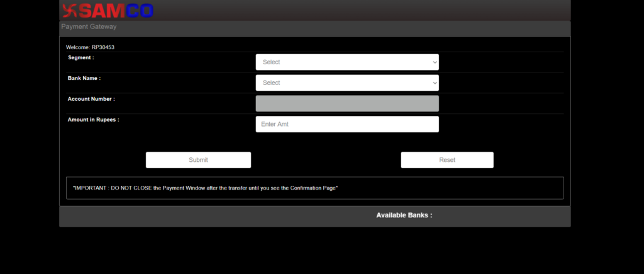Click the 'Segment :' label
644x274 pixels.
click(x=81, y=57)
